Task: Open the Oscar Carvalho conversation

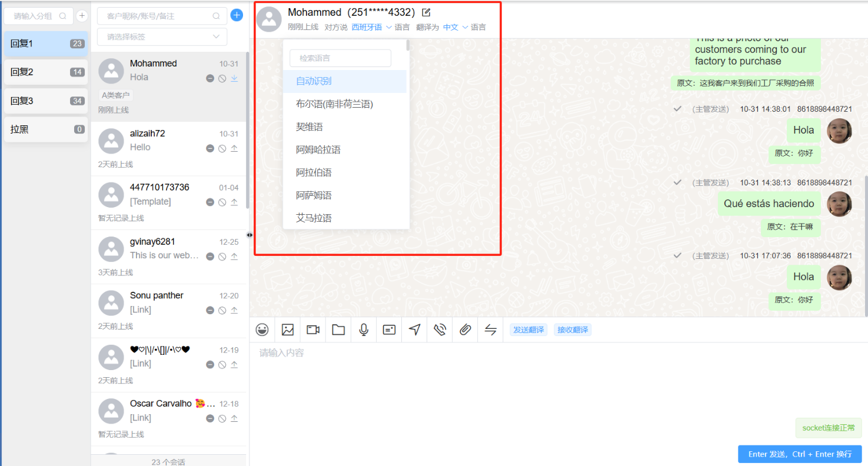Action: 169,420
